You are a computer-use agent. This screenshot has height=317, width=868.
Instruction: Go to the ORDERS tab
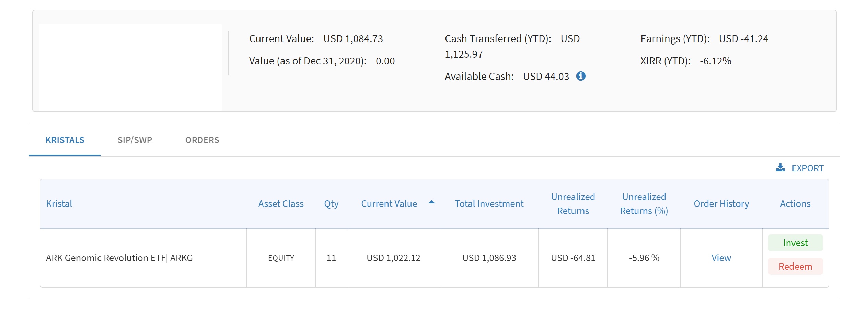202,140
